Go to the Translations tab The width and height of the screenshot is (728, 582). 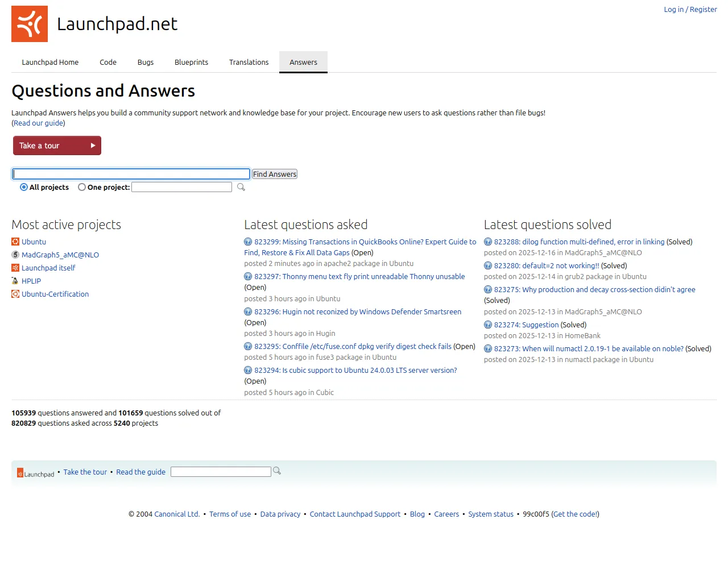tap(249, 62)
